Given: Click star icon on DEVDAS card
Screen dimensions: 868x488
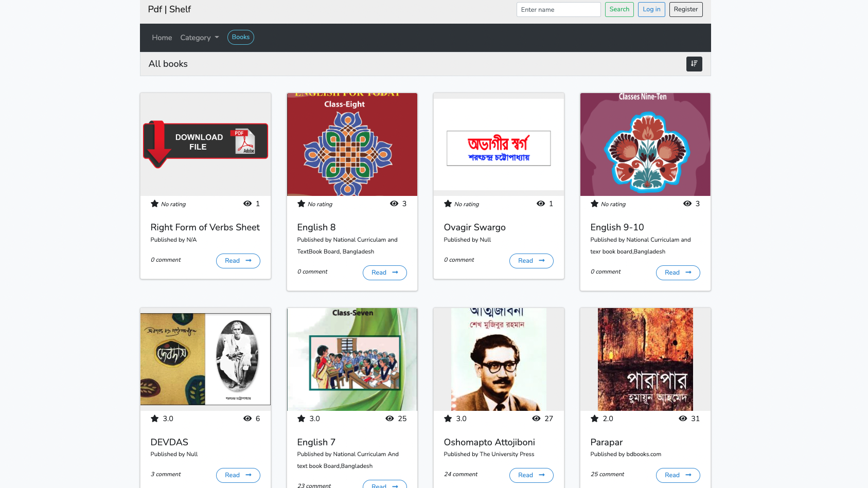Looking at the screenshot, I should [x=154, y=419].
